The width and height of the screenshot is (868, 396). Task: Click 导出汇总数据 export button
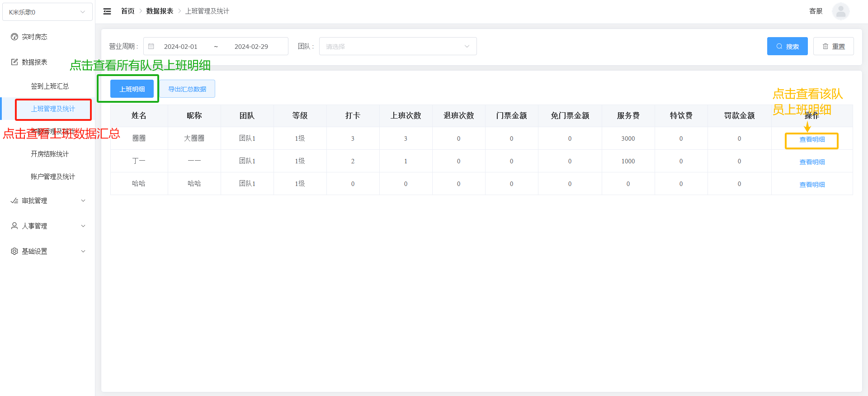click(x=187, y=89)
